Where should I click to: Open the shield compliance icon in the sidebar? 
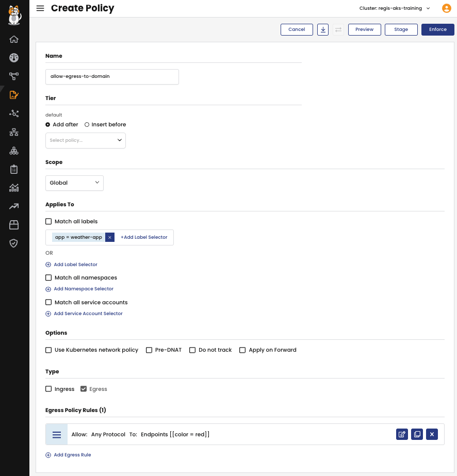[14, 243]
